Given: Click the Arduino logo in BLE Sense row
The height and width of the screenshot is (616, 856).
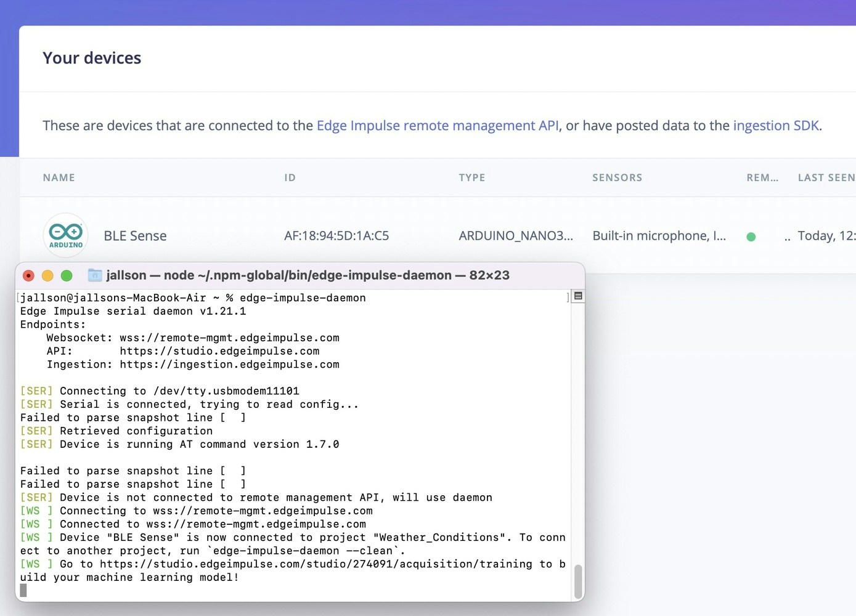Looking at the screenshot, I should point(65,235).
